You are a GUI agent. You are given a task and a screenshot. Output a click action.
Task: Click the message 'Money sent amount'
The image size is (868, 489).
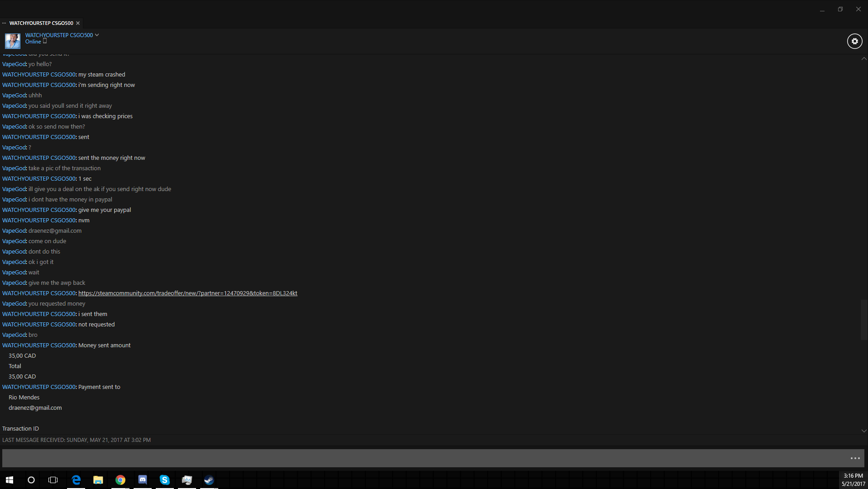(105, 345)
